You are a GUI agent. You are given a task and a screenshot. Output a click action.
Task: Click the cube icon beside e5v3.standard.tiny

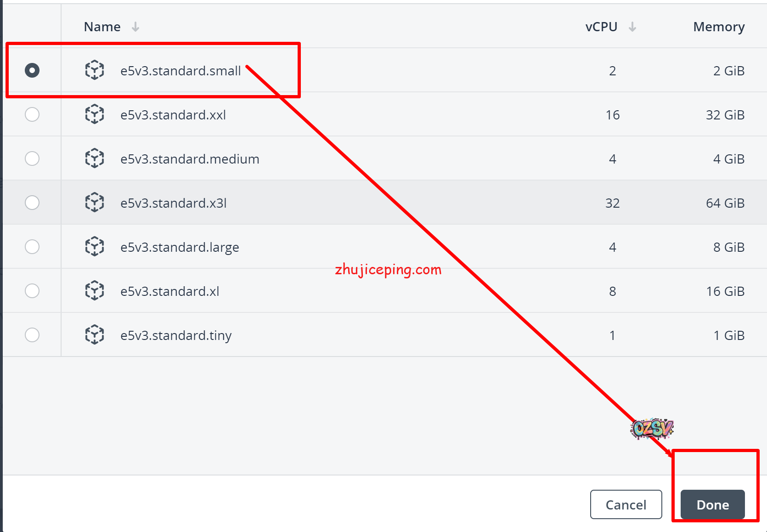(x=95, y=335)
